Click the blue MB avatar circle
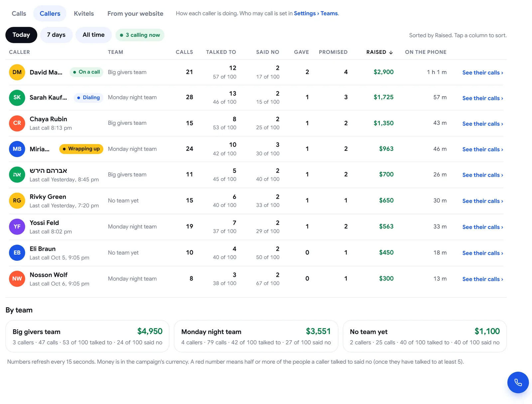This screenshot has width=532, height=404. (x=17, y=149)
